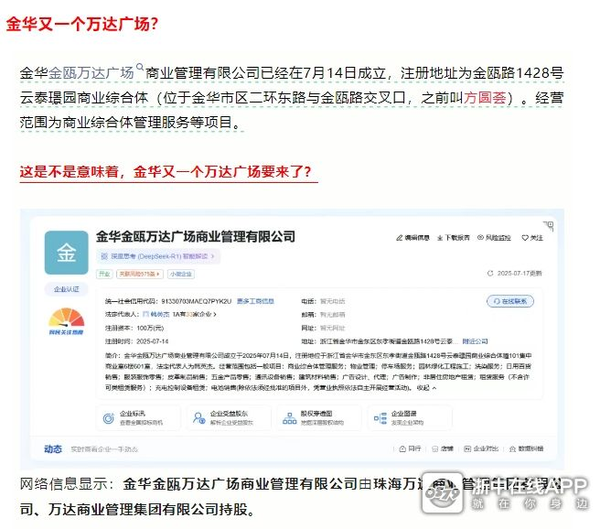
Task: Click the 企业认证 badge
Action: pos(66,289)
